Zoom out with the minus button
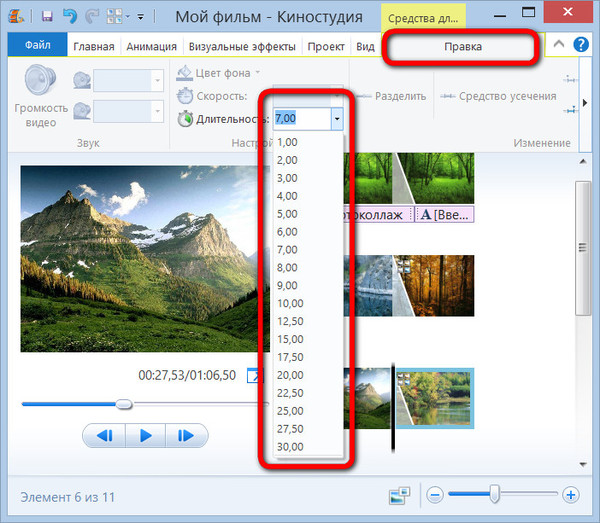 pos(435,494)
